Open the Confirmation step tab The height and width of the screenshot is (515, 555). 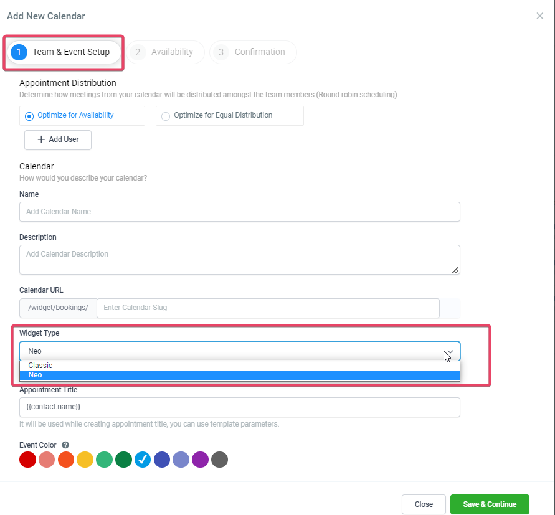tap(253, 52)
